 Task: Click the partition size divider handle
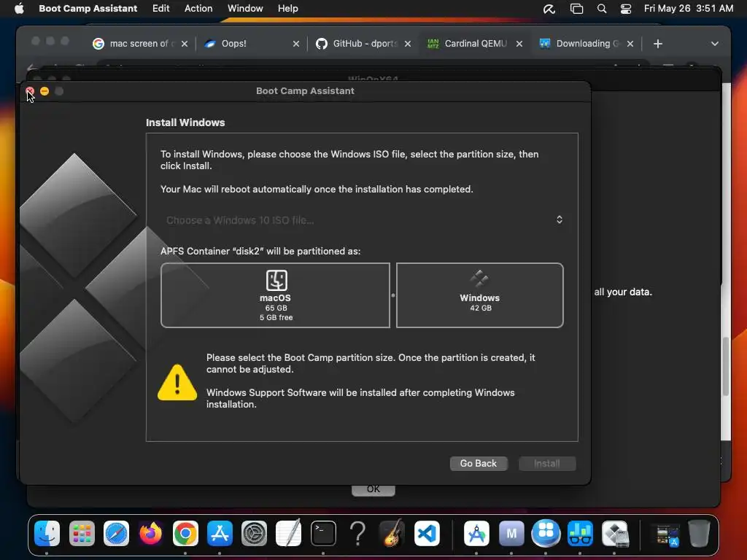[393, 295]
